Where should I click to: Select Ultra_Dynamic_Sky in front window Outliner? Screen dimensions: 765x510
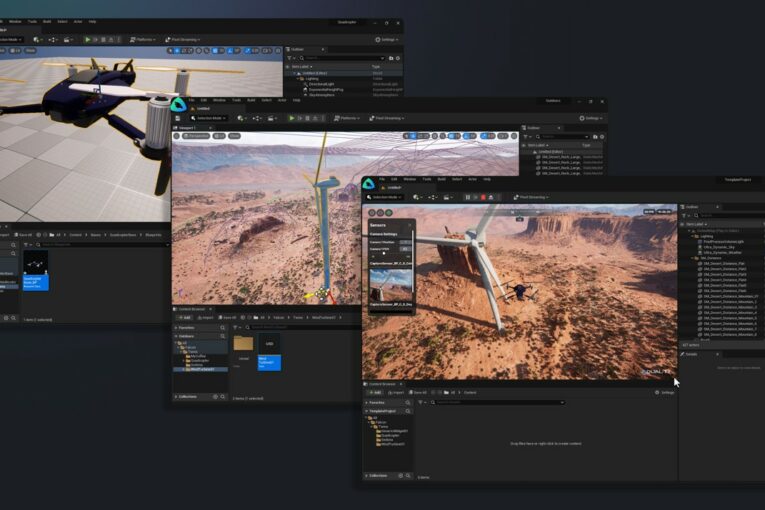716,247
